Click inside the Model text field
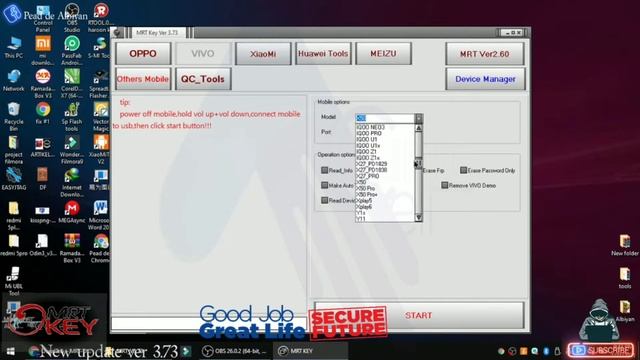640x360 pixels. coord(385,118)
